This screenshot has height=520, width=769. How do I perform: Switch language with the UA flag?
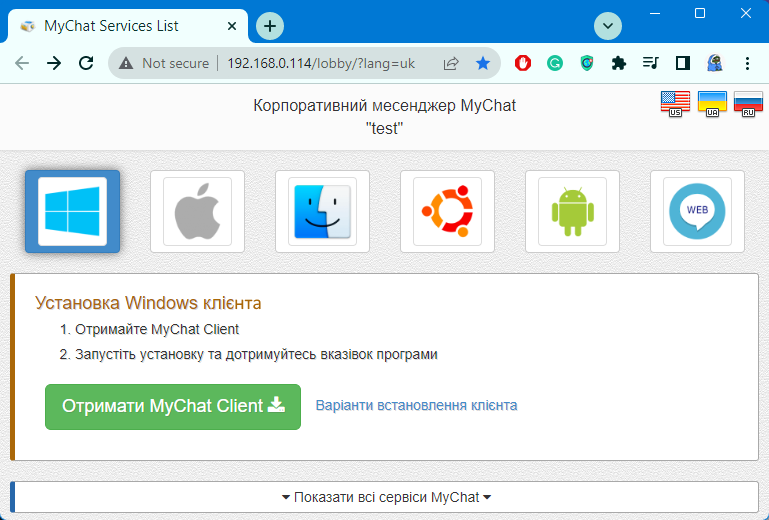712,103
